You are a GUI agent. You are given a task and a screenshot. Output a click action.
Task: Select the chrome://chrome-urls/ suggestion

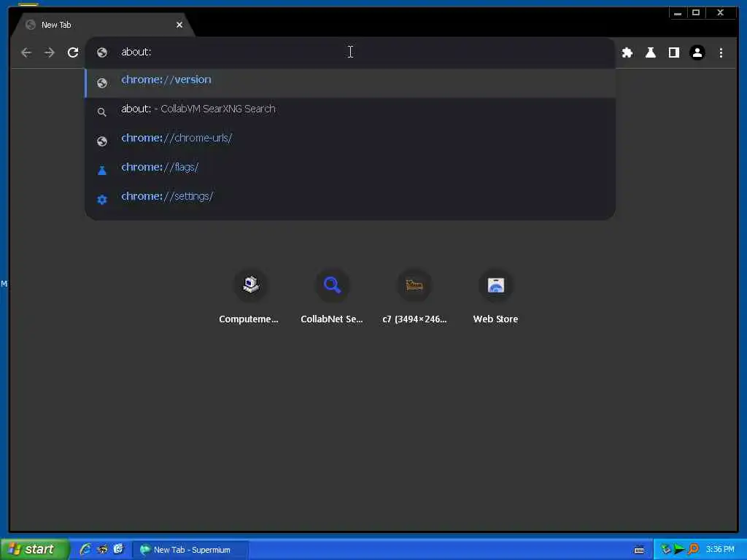coord(350,141)
